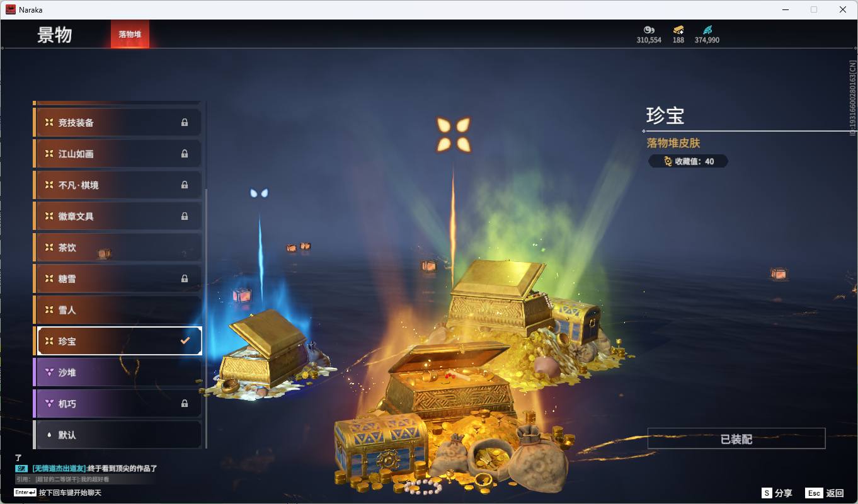The width and height of the screenshot is (858, 504).
Task: Click the lock icon on 不凡·棋境
Action: tap(185, 185)
